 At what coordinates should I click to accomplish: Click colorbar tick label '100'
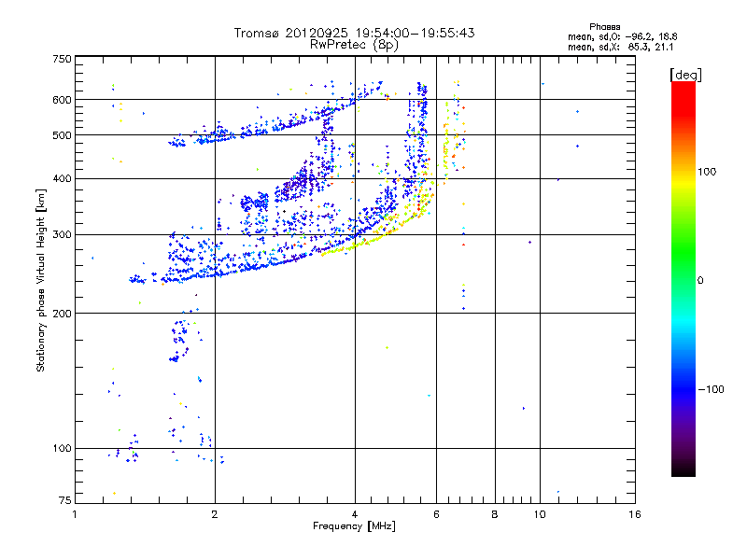tap(707, 172)
